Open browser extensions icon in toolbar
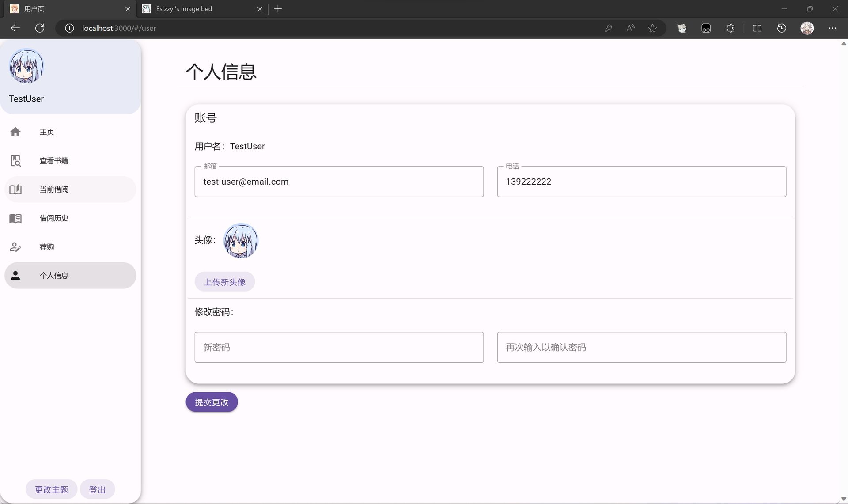This screenshot has width=848, height=504. 731,28
